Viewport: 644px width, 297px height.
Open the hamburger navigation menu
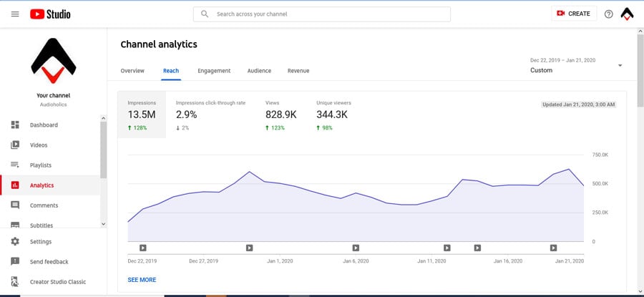click(15, 14)
